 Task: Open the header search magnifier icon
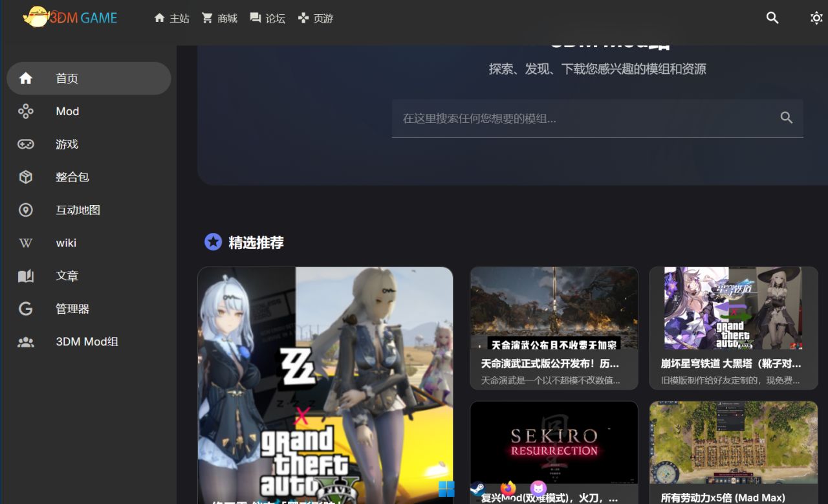click(x=772, y=18)
